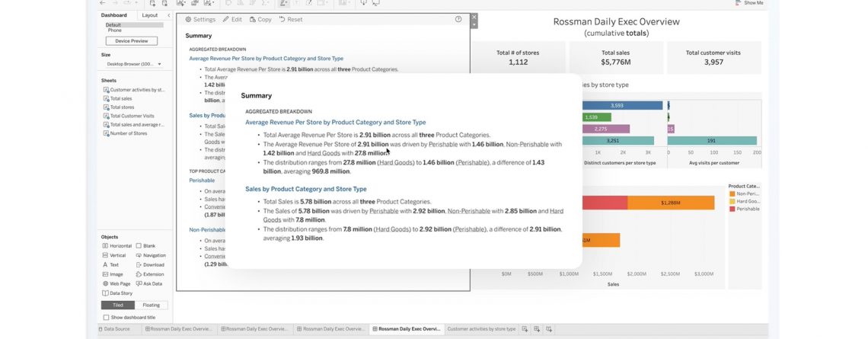The width and height of the screenshot is (868, 339).
Task: Add a Web Page object
Action: [x=116, y=283]
